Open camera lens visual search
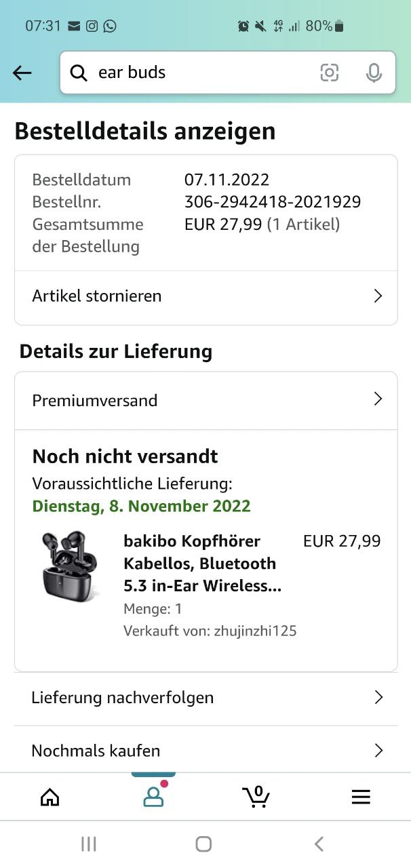 point(329,73)
